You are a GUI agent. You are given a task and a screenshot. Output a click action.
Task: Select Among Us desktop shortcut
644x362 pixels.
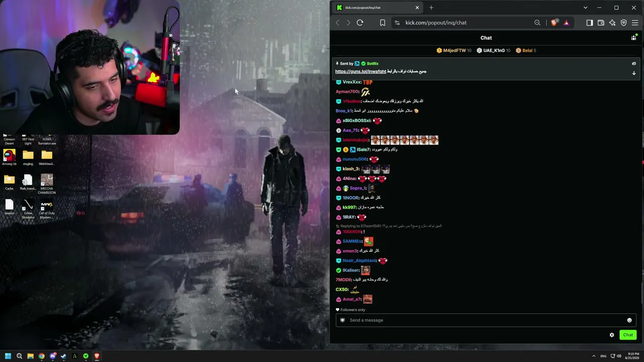(x=9, y=157)
